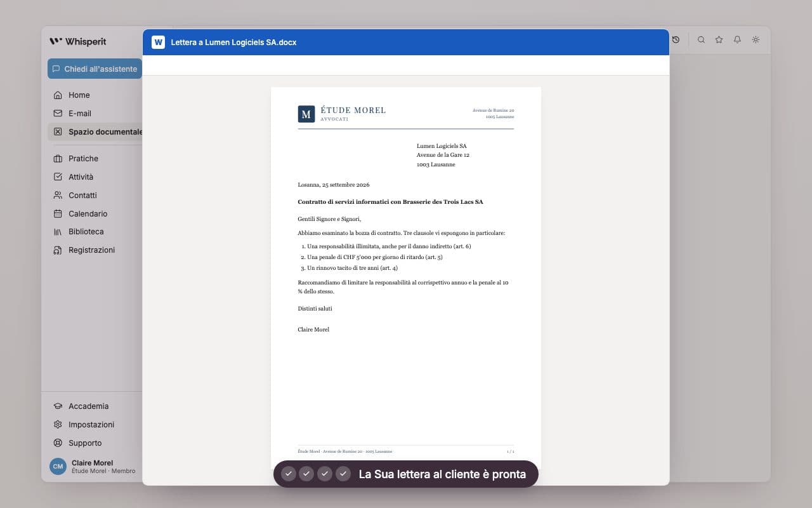Click the paragraph starting Raccomandiamo di limitare
Viewport: 812px width, 508px height.
point(403,287)
